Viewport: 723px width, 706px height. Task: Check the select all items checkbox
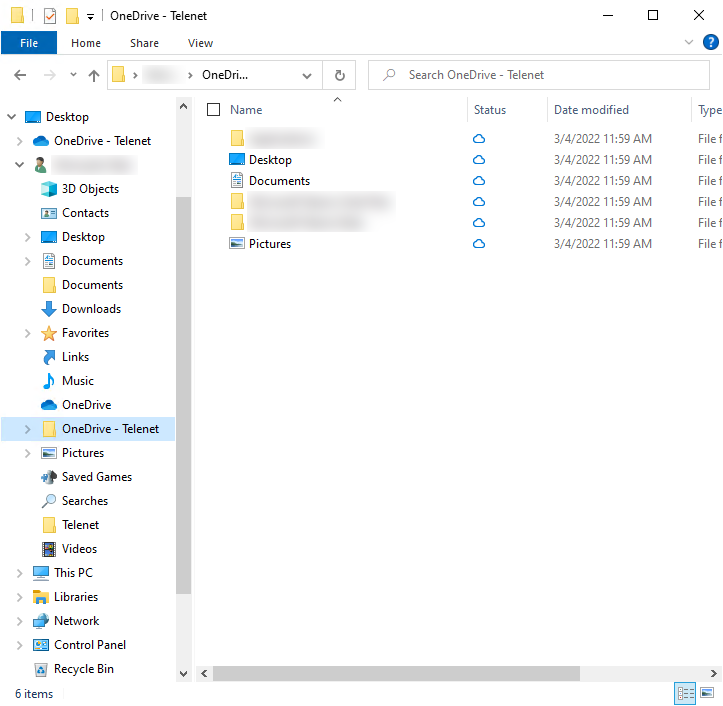point(213,110)
